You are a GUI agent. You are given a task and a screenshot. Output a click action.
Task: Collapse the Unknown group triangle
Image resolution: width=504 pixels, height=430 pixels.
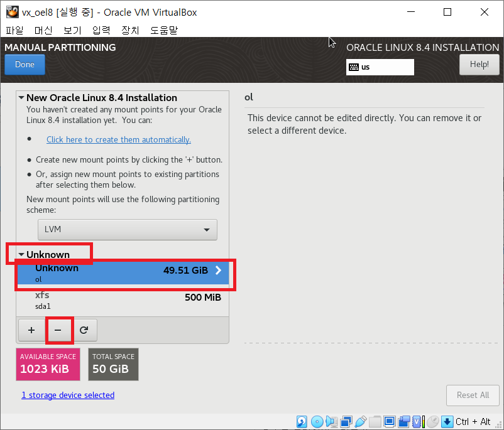21,254
